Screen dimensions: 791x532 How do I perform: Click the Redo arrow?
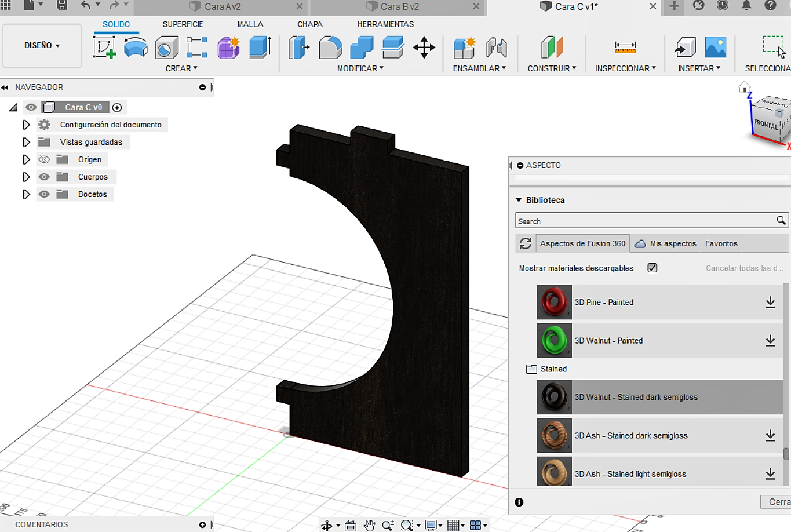[x=114, y=6]
